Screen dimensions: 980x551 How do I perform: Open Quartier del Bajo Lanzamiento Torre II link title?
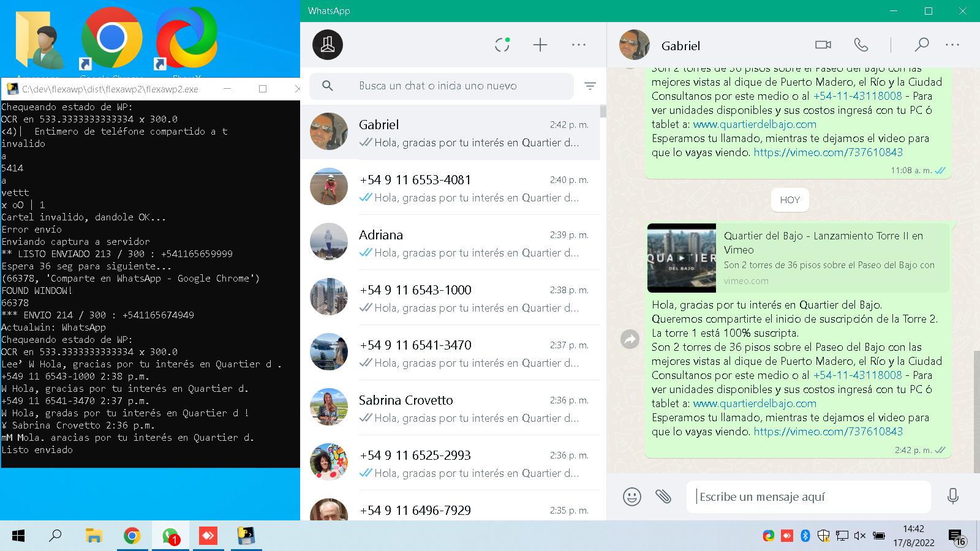pyautogui.click(x=823, y=242)
